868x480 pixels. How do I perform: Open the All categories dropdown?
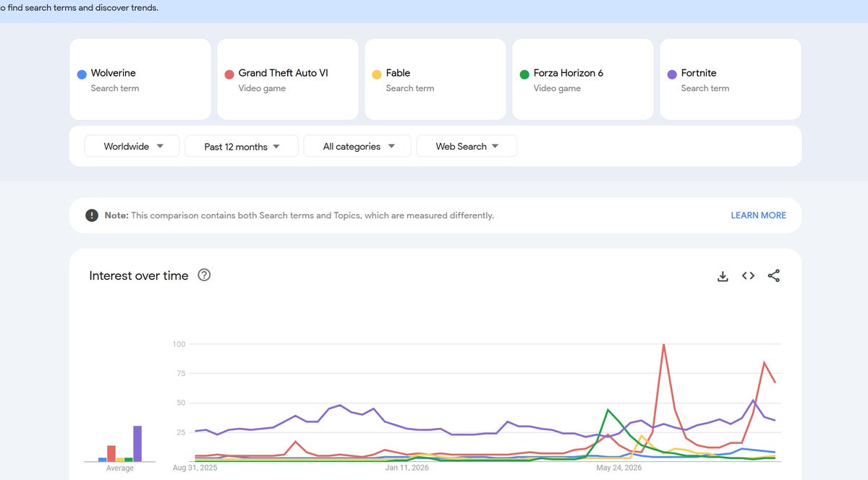(x=357, y=146)
